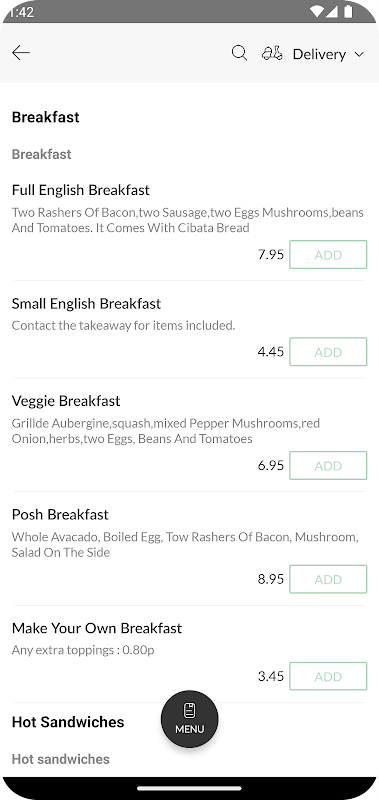Add Posh Breakfast to order
The image size is (379, 800).
click(328, 579)
